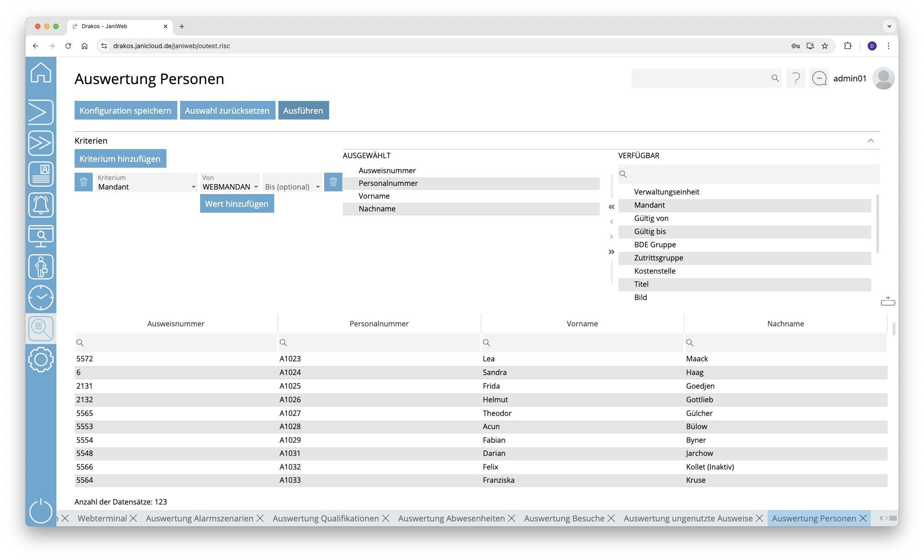
Task: Click the export upload icon
Action: click(x=888, y=301)
